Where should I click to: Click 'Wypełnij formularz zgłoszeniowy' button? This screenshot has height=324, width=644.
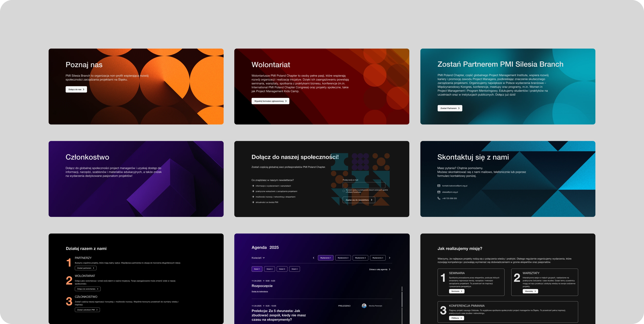270,101
